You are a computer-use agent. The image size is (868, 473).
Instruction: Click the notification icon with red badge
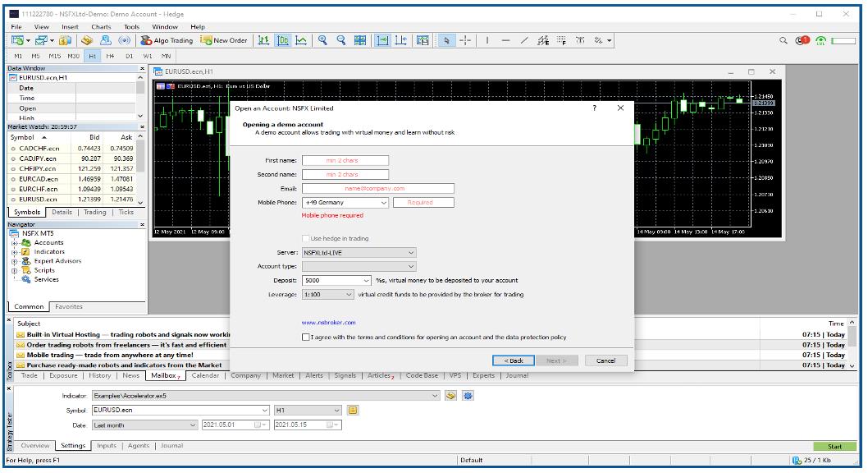point(802,40)
